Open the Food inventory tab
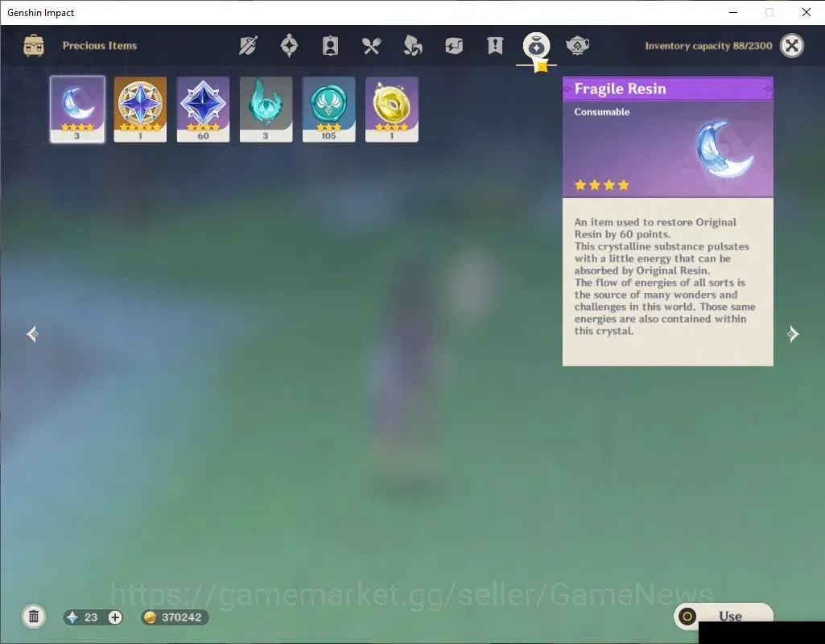 372,46
